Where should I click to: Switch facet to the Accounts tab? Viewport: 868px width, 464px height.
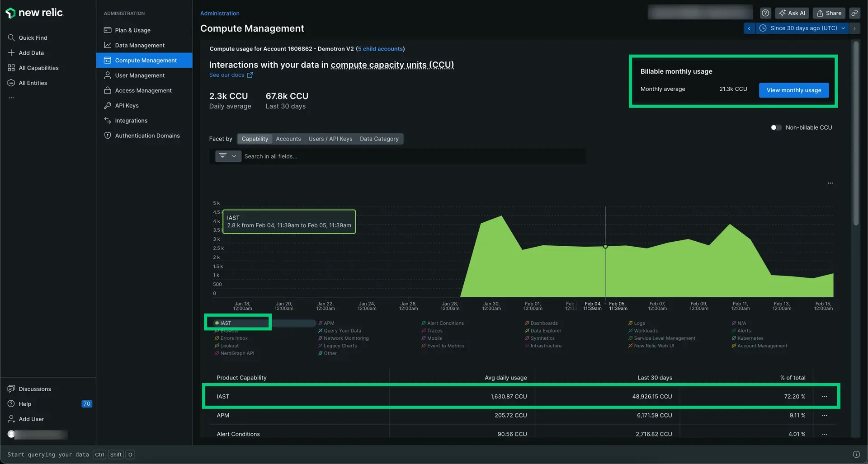coord(288,139)
